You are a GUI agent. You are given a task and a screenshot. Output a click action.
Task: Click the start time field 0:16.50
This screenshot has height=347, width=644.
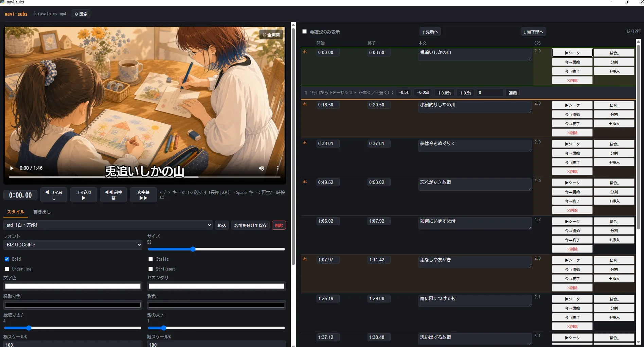(x=328, y=105)
